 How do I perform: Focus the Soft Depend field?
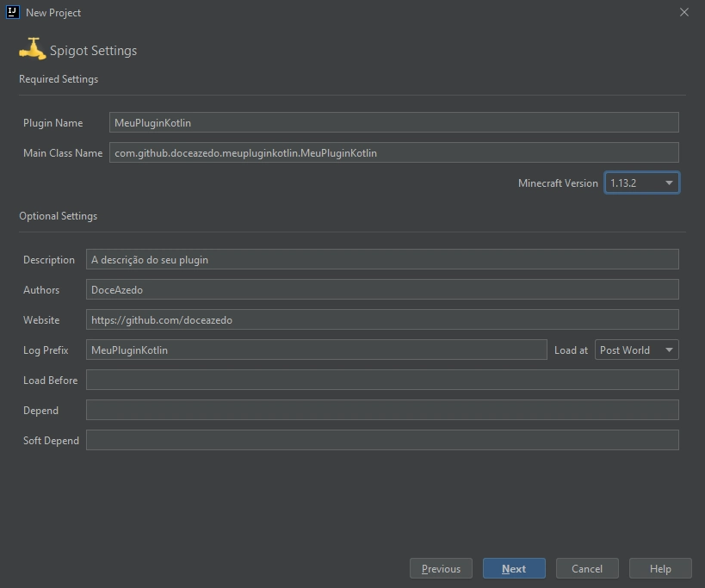[382, 440]
